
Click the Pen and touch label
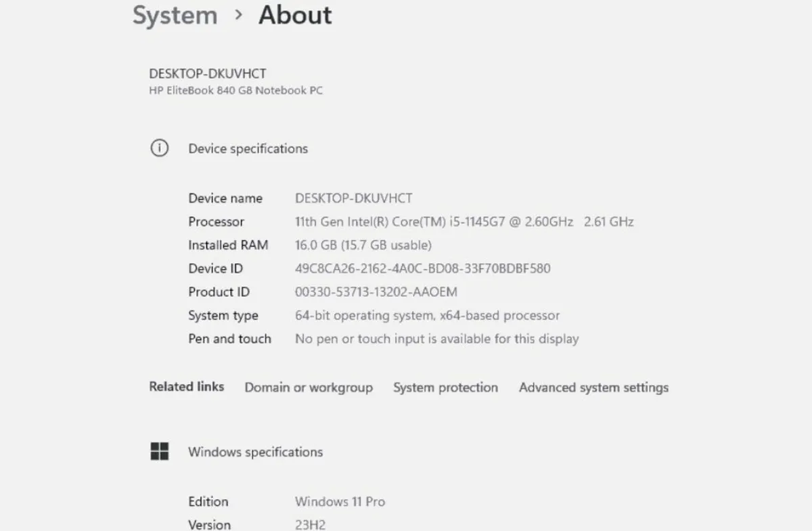229,339
